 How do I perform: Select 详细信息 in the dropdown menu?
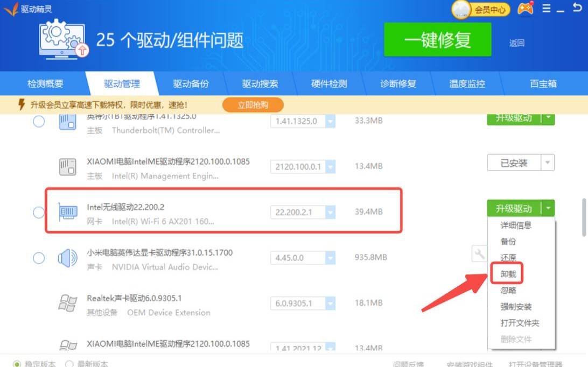coord(516,225)
